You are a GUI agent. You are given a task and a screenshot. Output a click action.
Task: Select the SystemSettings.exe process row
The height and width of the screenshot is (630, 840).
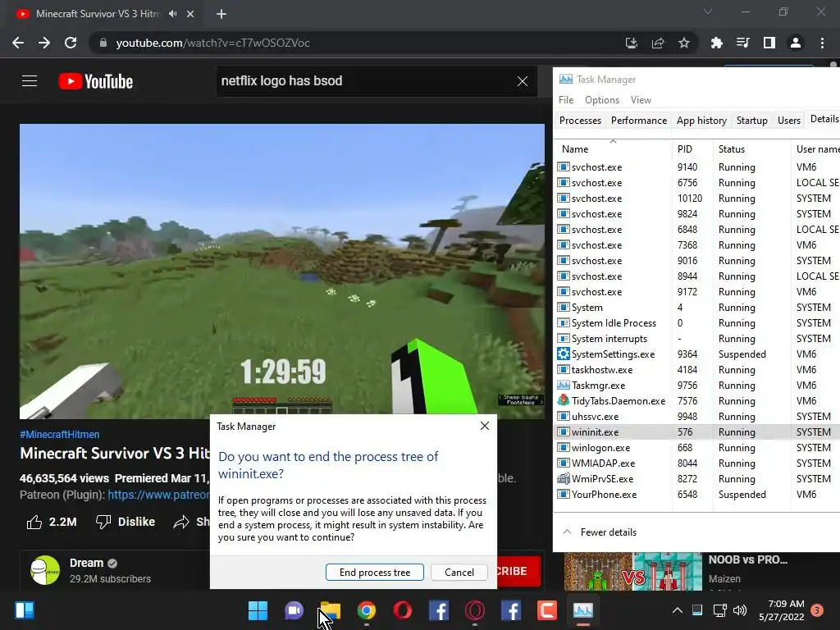696,354
